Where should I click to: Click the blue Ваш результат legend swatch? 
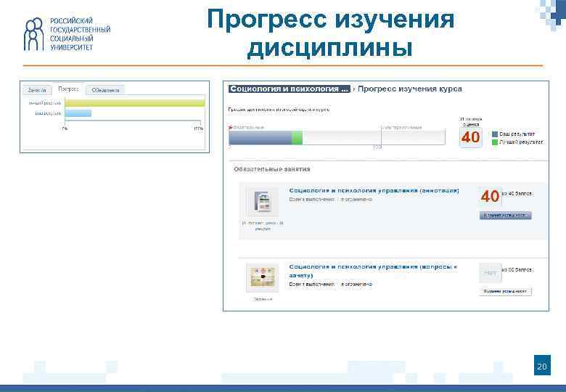coord(495,134)
